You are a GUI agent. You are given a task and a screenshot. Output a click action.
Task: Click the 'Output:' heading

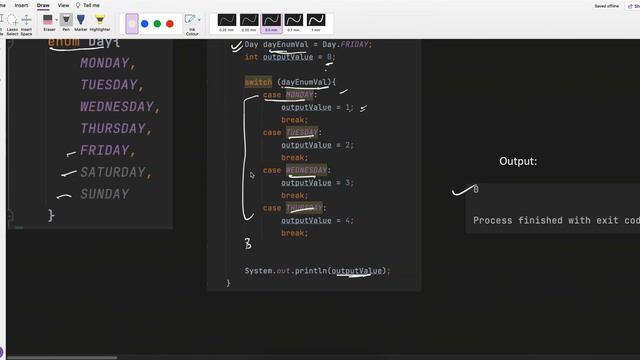coord(518,161)
